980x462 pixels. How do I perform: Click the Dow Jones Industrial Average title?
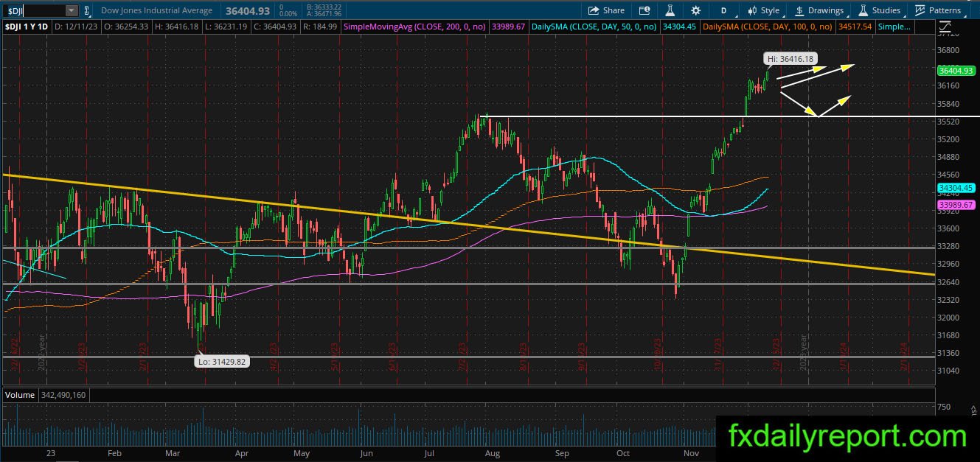click(x=156, y=10)
